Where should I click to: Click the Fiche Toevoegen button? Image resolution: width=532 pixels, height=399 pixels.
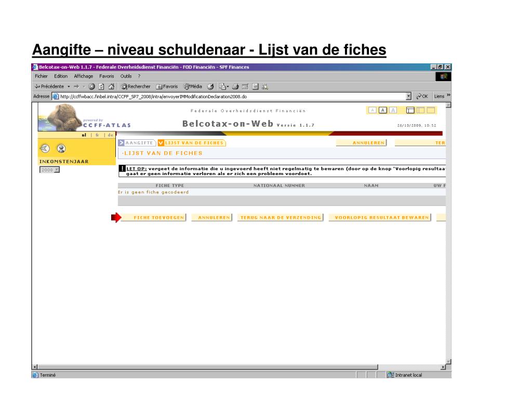click(154, 218)
